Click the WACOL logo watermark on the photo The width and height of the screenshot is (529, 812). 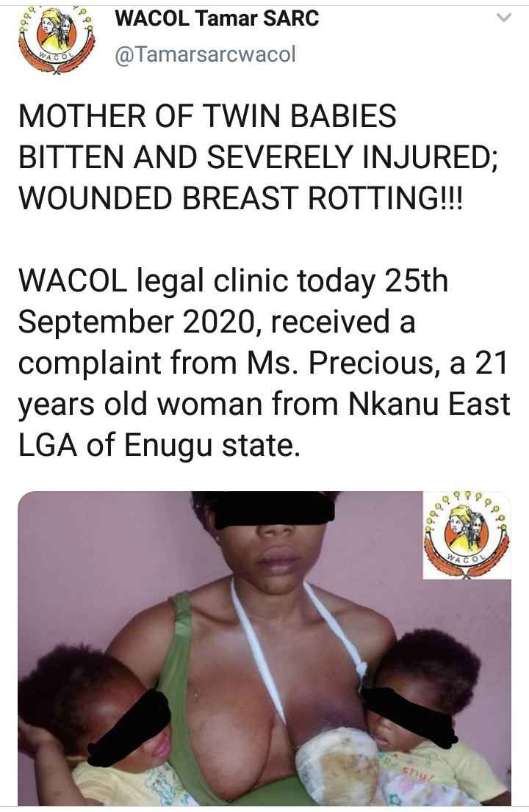click(467, 535)
